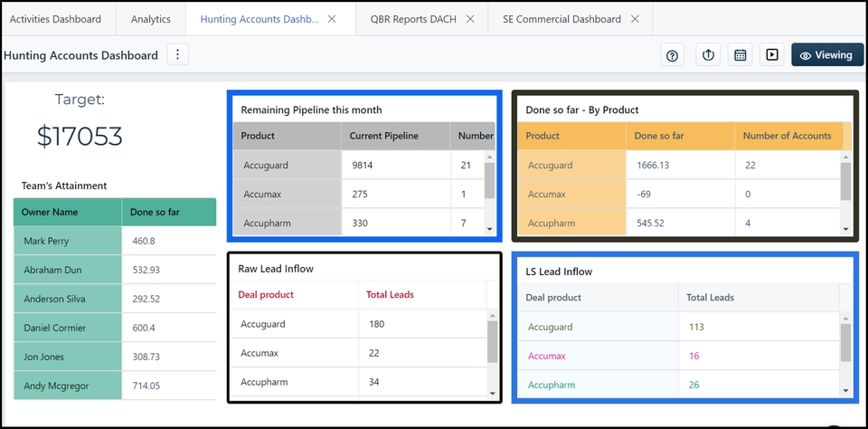Sort Team's Attainment by Done so far
This screenshot has height=429, width=868.
(x=169, y=212)
